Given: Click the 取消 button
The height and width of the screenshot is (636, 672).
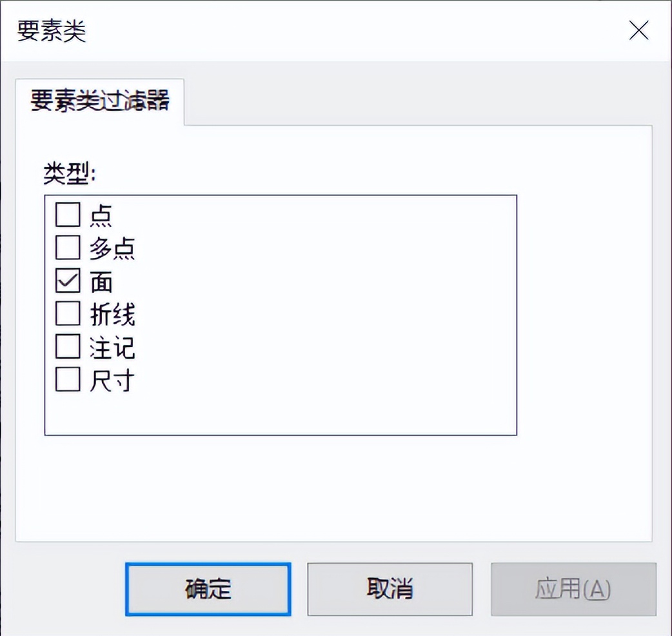Looking at the screenshot, I should [x=390, y=589].
